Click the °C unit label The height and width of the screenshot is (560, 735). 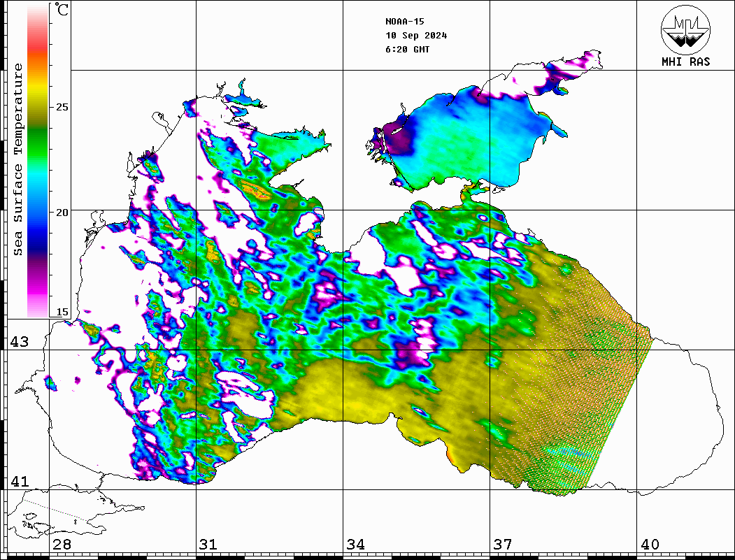[62, 9]
